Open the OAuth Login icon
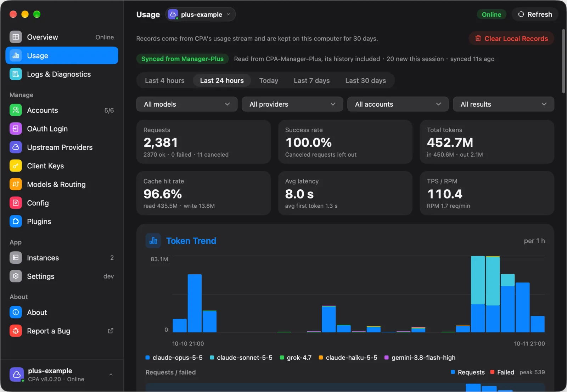Viewport: 567px width, 392px height. (16, 129)
